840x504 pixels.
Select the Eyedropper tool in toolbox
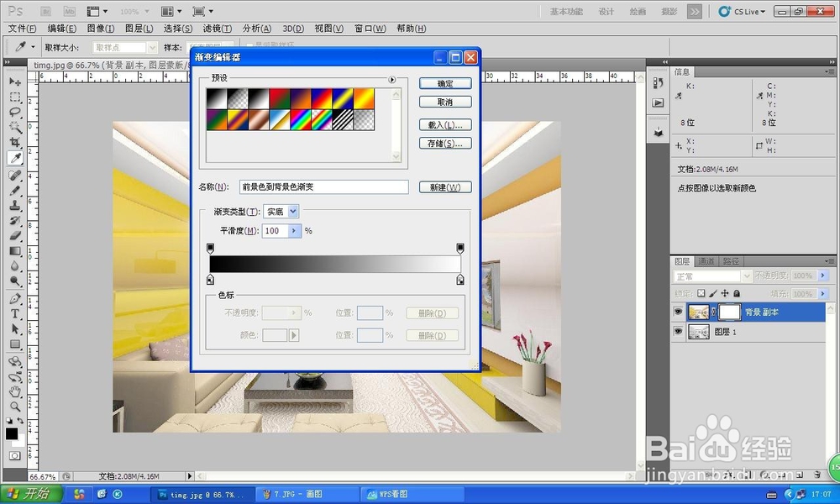point(15,157)
